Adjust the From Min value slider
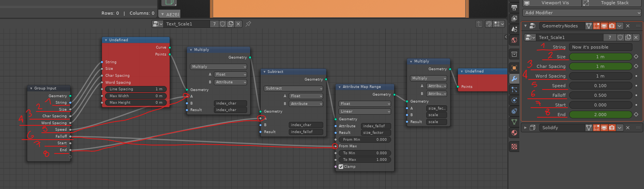Screen dimensions: 644x189 click(365, 140)
